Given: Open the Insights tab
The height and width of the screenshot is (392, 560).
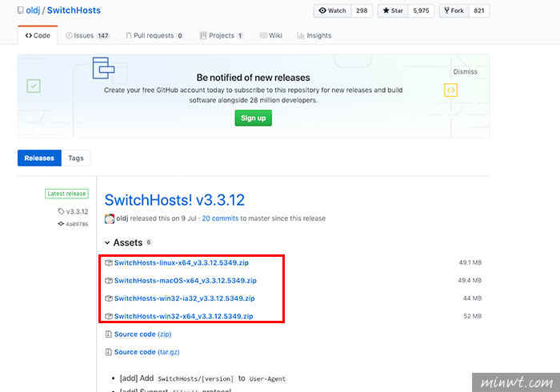Looking at the screenshot, I should 314,35.
